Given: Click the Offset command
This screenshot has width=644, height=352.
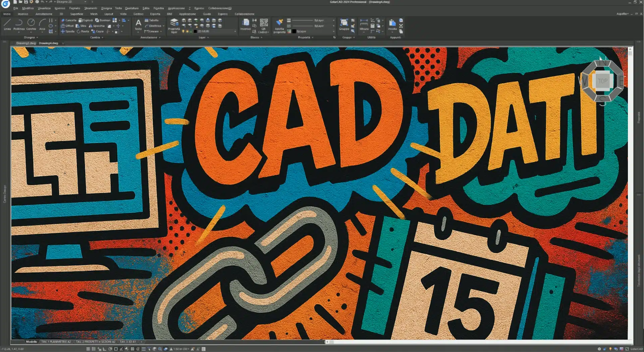Looking at the screenshot, I should (x=67, y=26).
